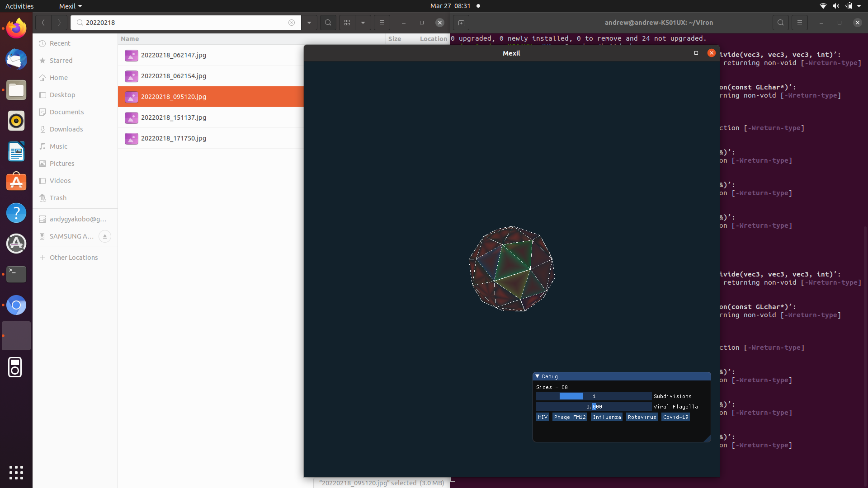868x488 pixels.
Task: Open Rhythmbox from the dock
Action: point(16,121)
